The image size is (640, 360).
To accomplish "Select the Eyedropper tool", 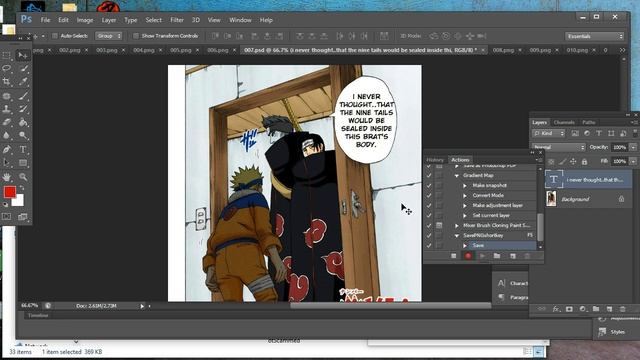I will pyautogui.click(x=23, y=82).
